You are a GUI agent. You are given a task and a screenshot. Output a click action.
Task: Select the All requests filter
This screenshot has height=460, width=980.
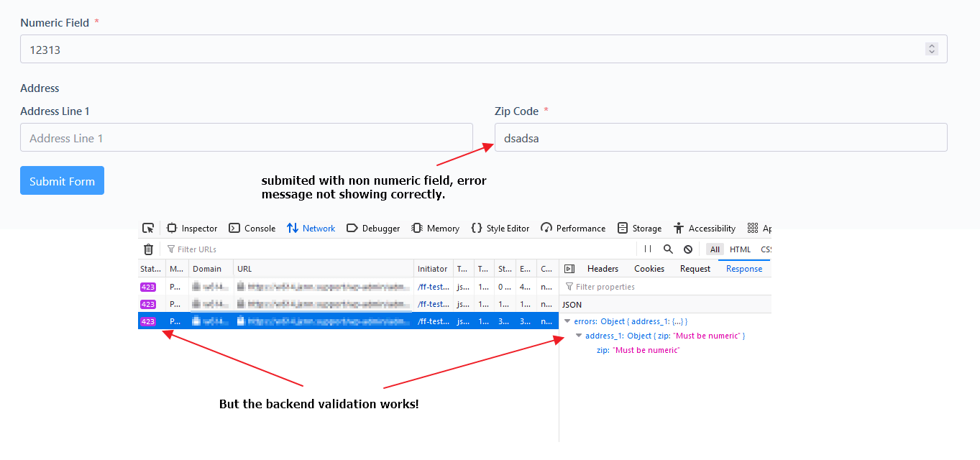tap(714, 249)
